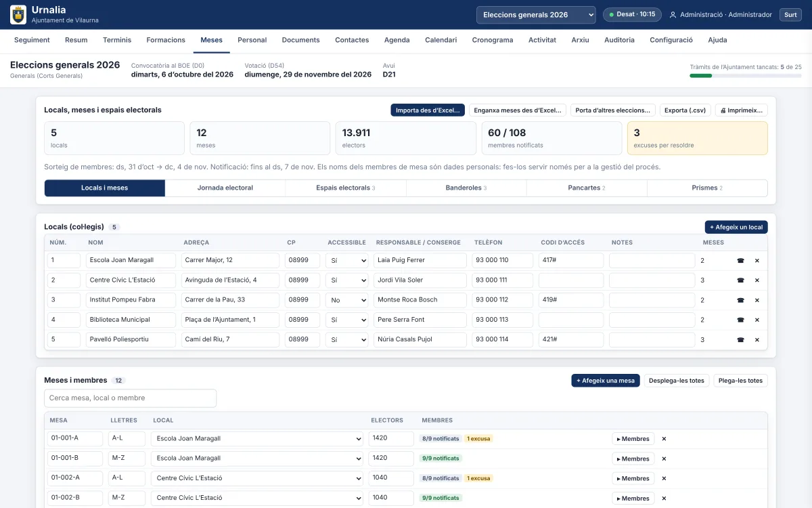Click the Tràmits de l'Ajuntament progress bar
This screenshot has width=812, height=508.
point(746,76)
